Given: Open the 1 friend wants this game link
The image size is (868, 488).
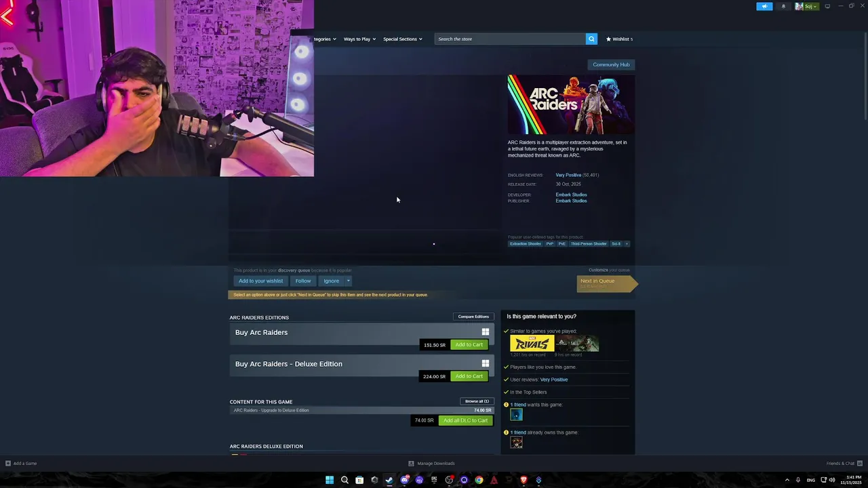Looking at the screenshot, I should pos(518,405).
